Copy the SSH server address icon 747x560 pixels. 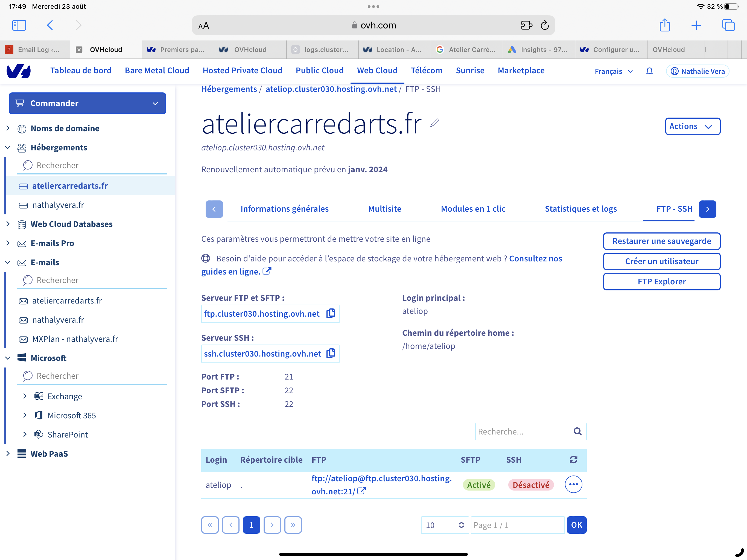331,353
